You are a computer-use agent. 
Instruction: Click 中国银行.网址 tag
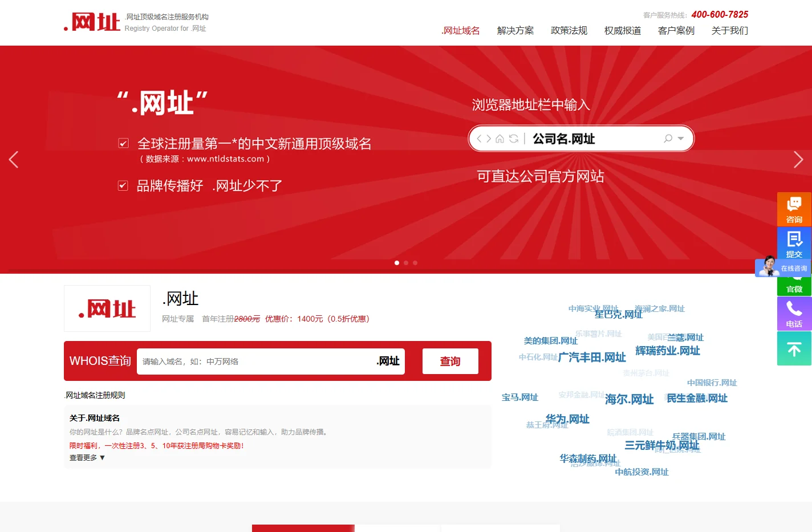(x=712, y=383)
